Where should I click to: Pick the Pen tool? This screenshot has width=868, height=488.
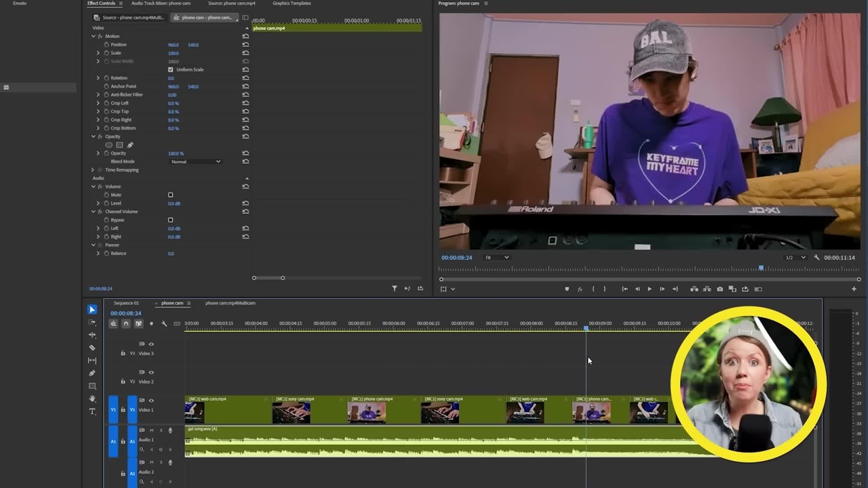coord(92,373)
